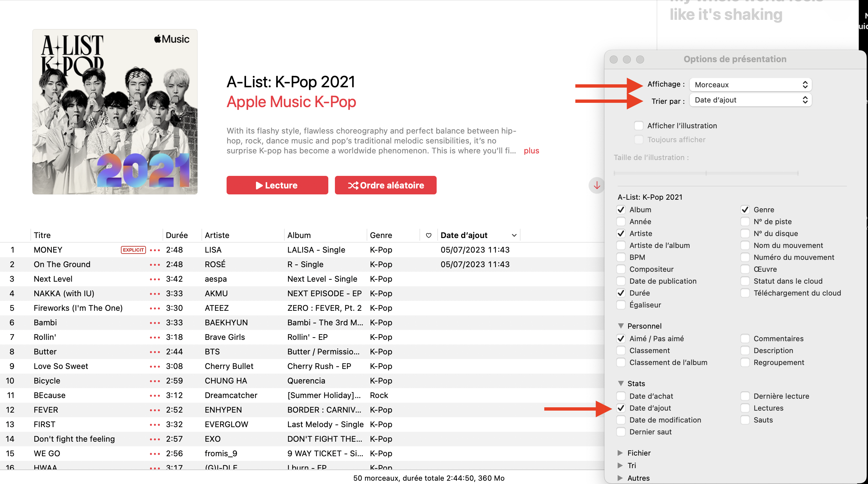Click three dots beside Next Level
This screenshot has height=484, width=868.
pyautogui.click(x=155, y=279)
